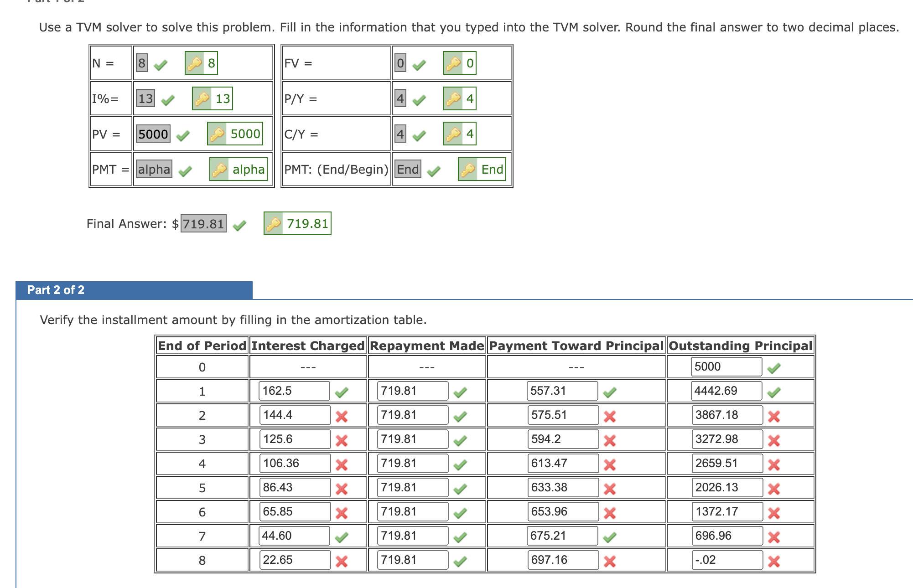This screenshot has height=588, width=913.
Task: Click the red X beside outstanding -.02
Action: pos(774,561)
